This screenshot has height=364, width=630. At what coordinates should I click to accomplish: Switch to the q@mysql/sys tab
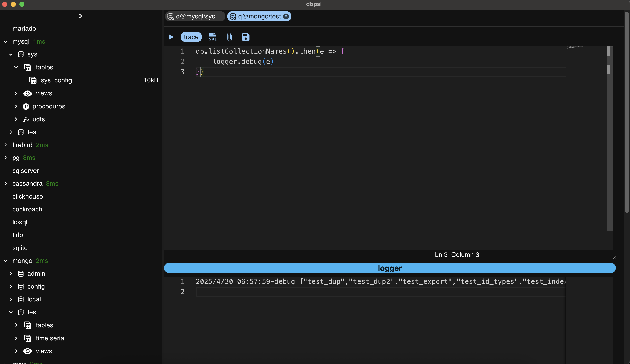195,17
